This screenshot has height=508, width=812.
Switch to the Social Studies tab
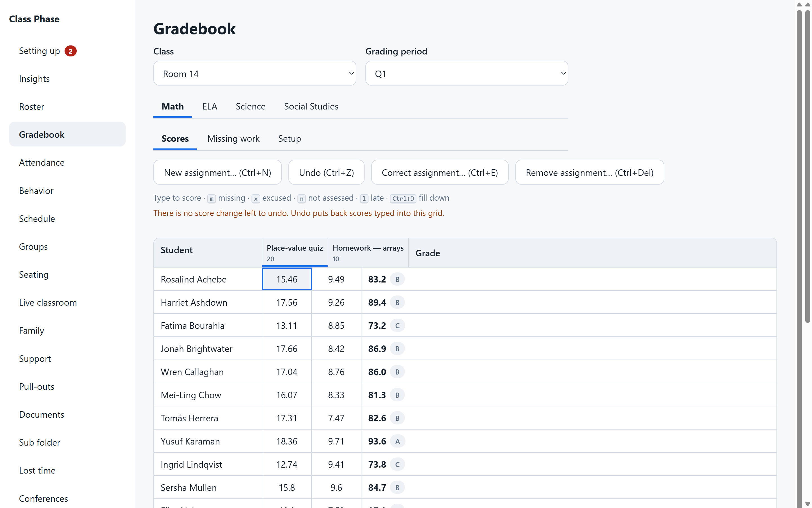[x=311, y=106]
